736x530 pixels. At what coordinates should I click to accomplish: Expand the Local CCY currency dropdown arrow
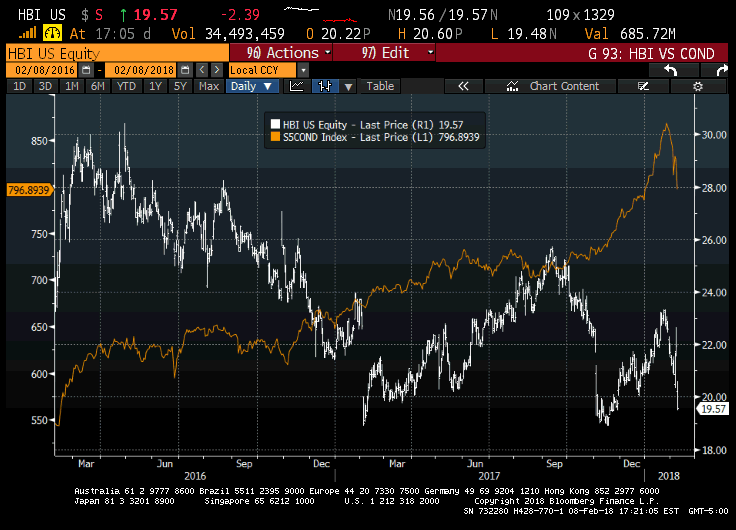pyautogui.click(x=303, y=70)
